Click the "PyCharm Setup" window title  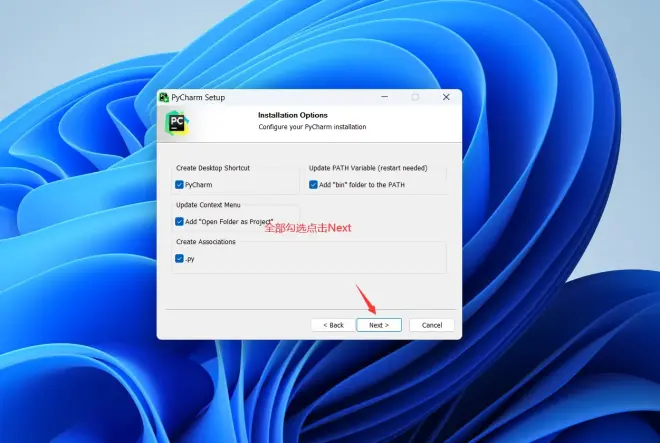click(198, 97)
